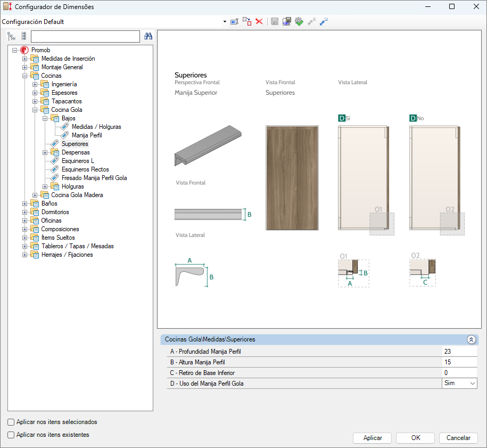The height and width of the screenshot is (448, 487).
Task: Select 'Medidas / Holguras' tree item
Action: [x=96, y=127]
